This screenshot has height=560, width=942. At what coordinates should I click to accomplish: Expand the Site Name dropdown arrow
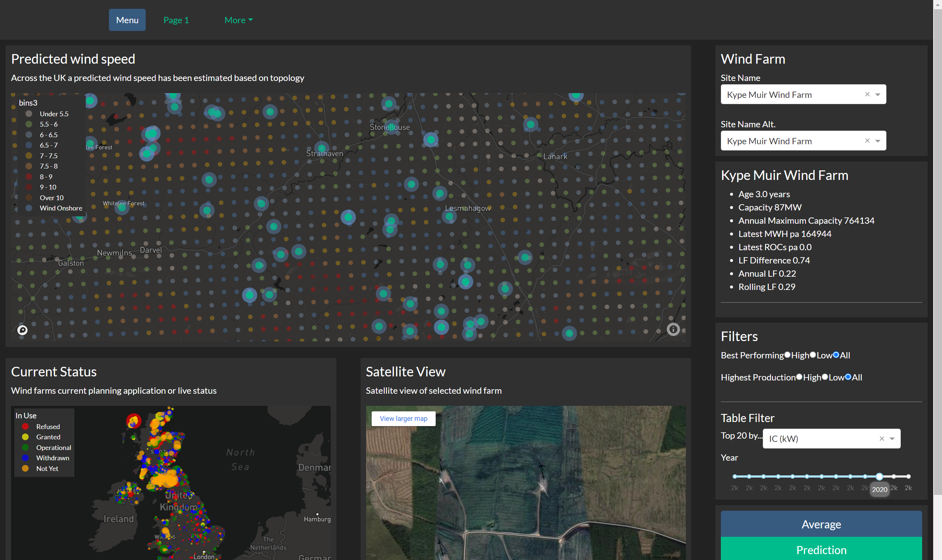click(x=878, y=95)
